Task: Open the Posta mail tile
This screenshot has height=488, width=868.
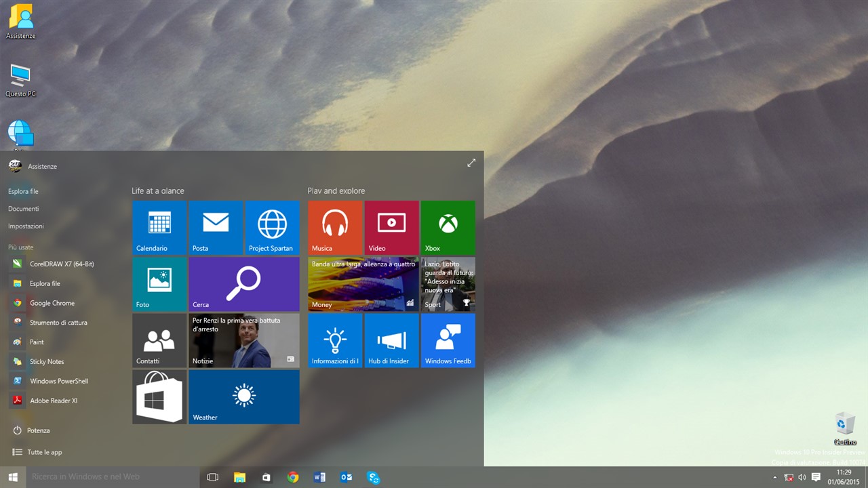Action: [216, 227]
